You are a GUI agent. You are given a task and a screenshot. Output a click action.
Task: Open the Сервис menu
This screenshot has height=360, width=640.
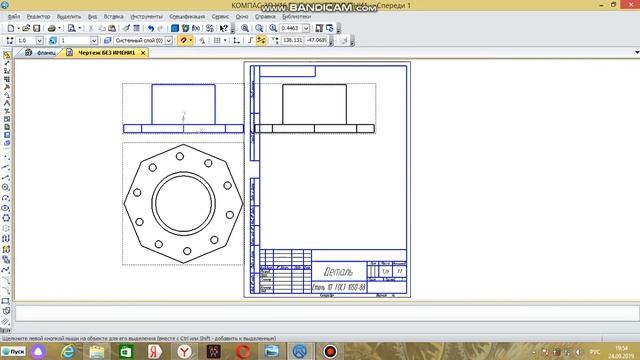(x=220, y=17)
